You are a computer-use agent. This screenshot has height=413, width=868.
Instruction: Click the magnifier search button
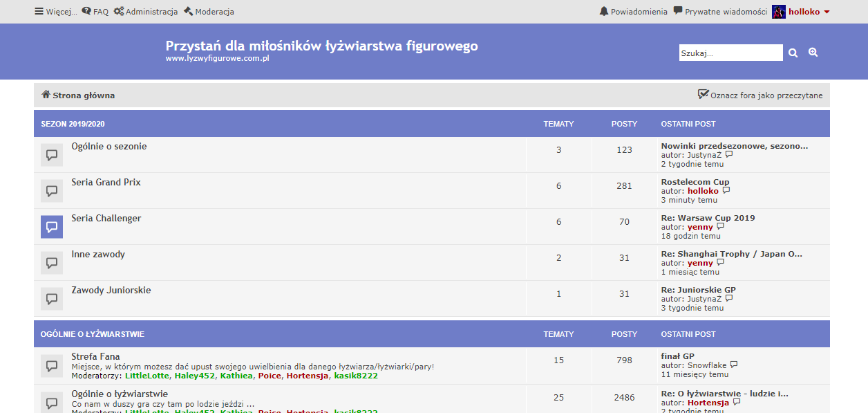click(793, 53)
